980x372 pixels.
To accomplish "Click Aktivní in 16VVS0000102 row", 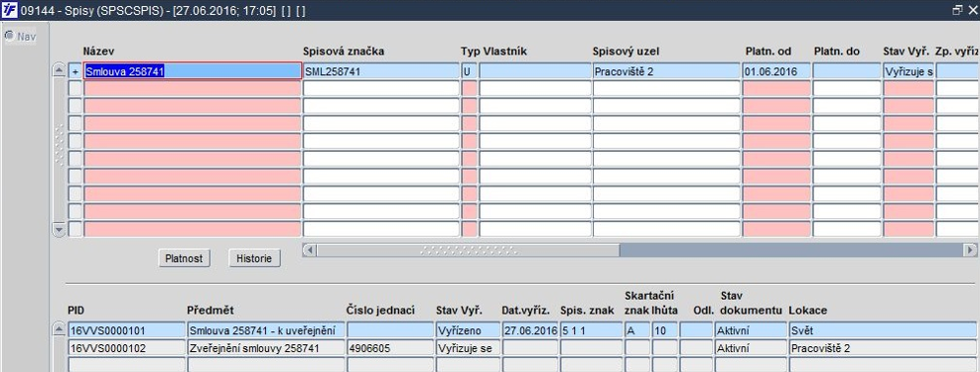I will 751,347.
